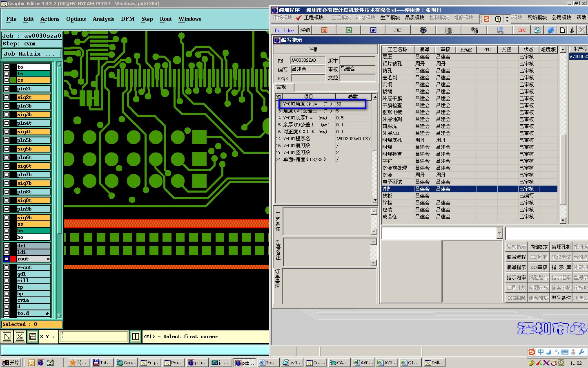Open the File menu
588x368 pixels.
[x=11, y=19]
